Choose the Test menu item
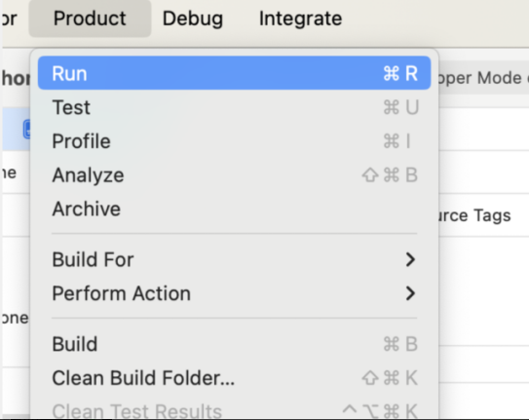Screen dimensions: 529x420 pyautogui.click(x=234, y=107)
